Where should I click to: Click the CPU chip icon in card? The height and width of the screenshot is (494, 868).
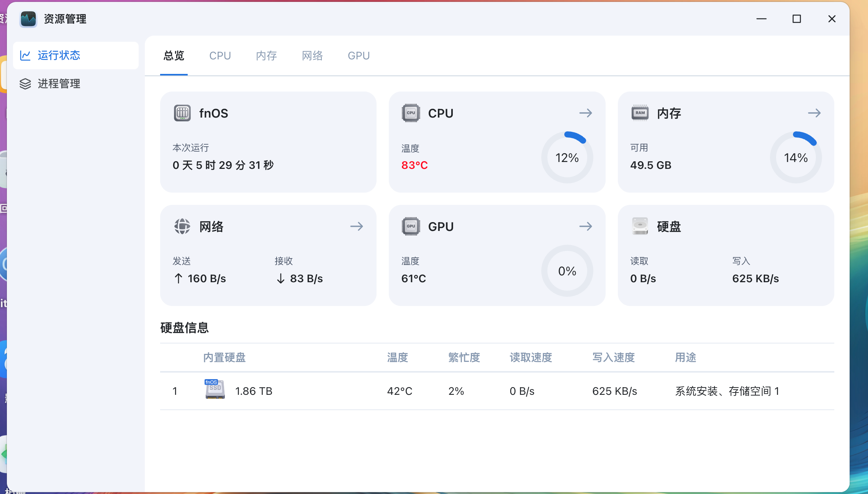411,113
